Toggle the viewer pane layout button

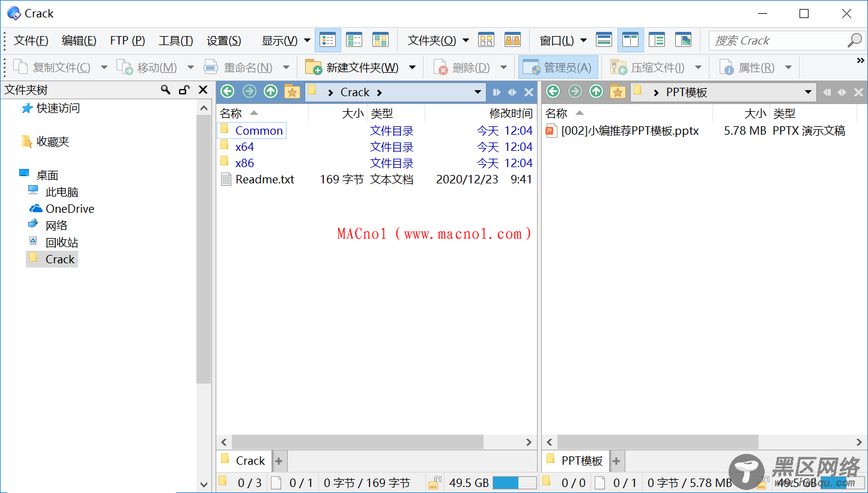pos(683,40)
